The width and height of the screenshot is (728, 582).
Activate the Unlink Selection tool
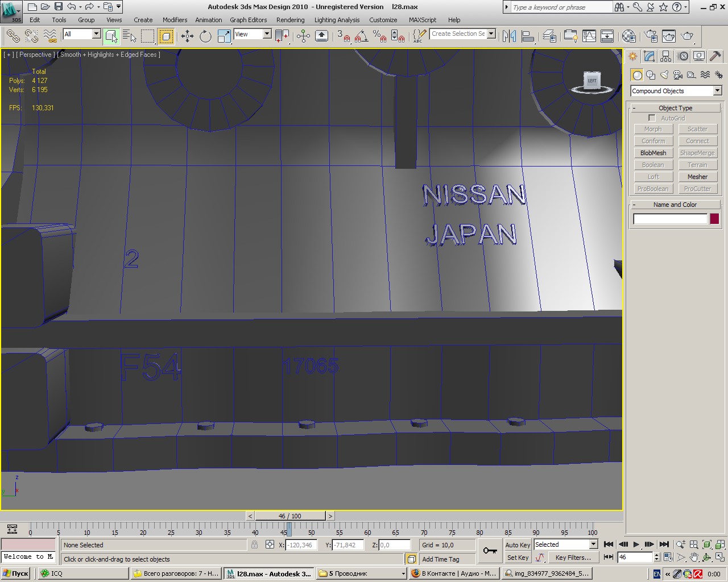click(32, 36)
